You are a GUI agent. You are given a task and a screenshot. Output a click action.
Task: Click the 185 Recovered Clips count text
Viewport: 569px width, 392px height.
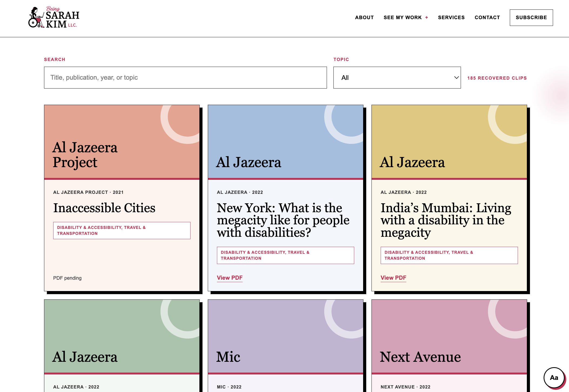pos(497,78)
